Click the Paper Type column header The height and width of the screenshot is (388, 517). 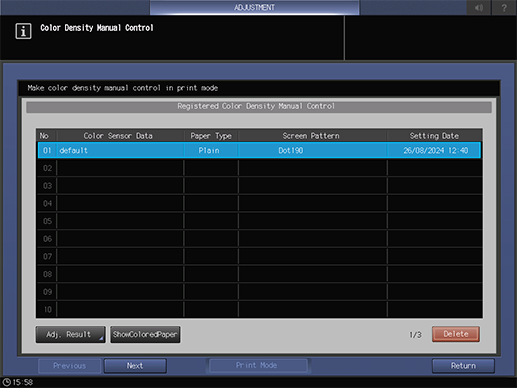[211, 136]
